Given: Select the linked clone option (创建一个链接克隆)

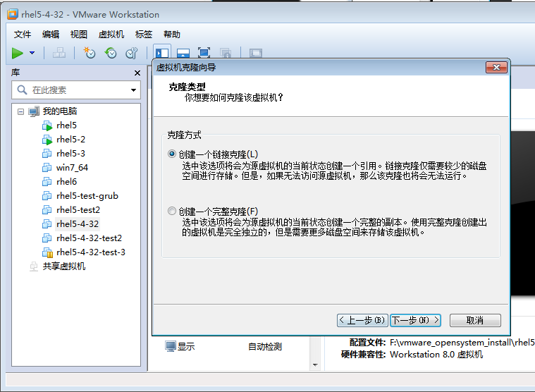Looking at the screenshot, I should click(172, 154).
